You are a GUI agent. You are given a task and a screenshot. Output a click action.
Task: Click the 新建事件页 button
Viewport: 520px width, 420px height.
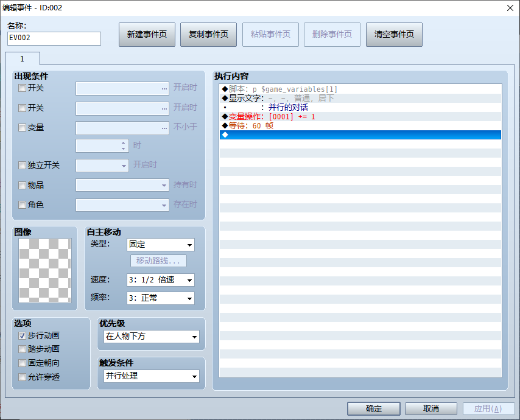(x=147, y=35)
